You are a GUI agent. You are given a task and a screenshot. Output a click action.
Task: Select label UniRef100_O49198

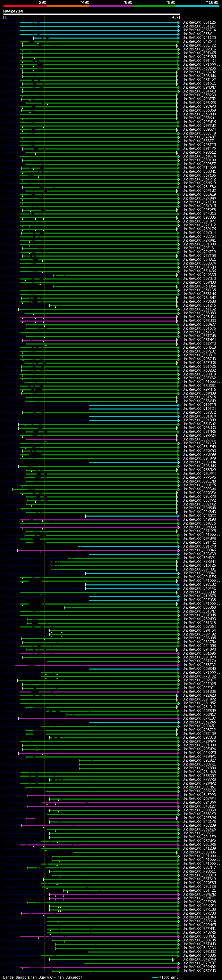pos(199,520)
